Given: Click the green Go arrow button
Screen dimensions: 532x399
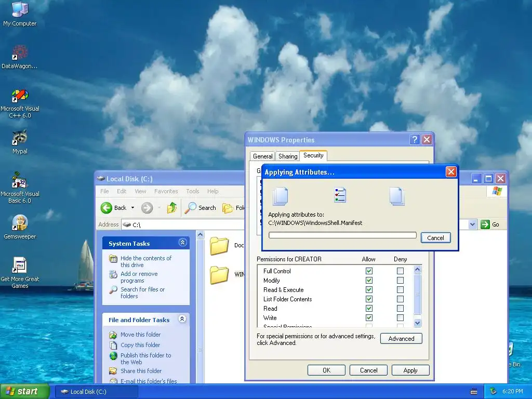Looking at the screenshot, I should 485,224.
